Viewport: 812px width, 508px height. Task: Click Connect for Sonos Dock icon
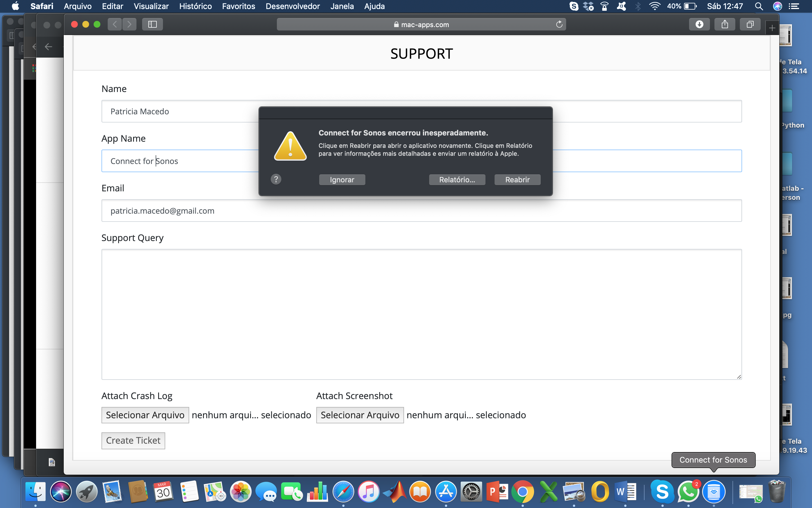(714, 492)
